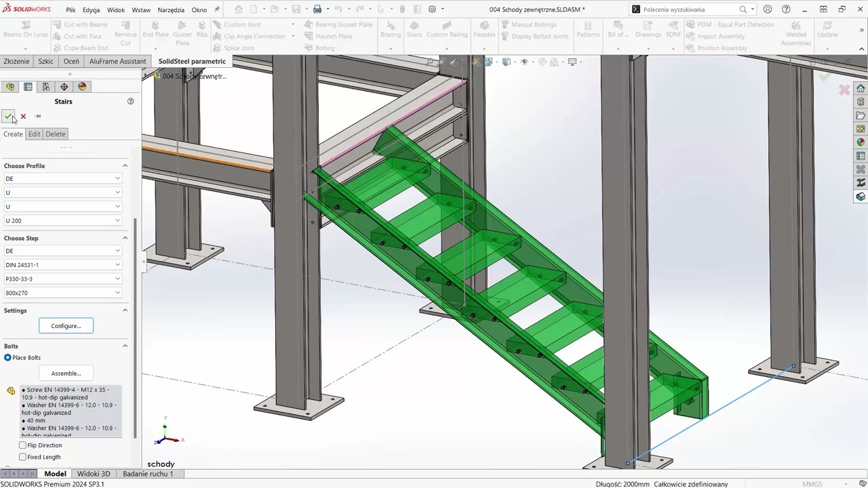The width and height of the screenshot is (868, 488).
Task: Pin the menu bar with the pushpin
Action: tap(217, 9)
